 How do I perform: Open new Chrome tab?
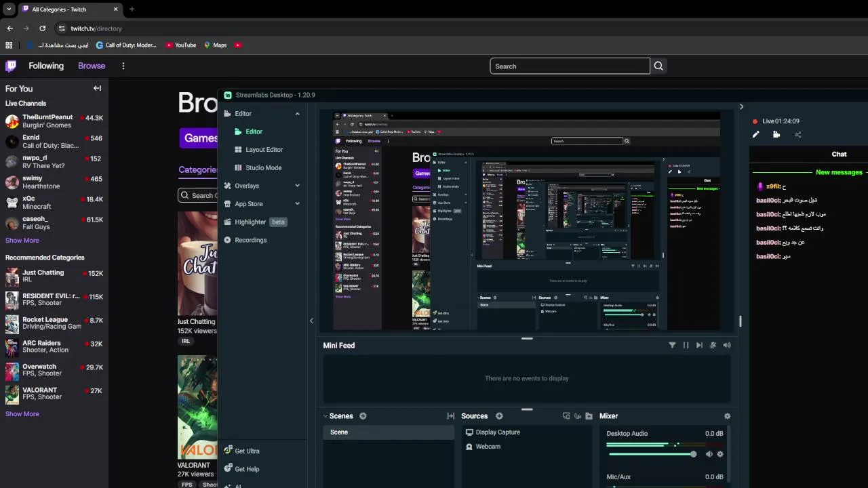pyautogui.click(x=132, y=9)
